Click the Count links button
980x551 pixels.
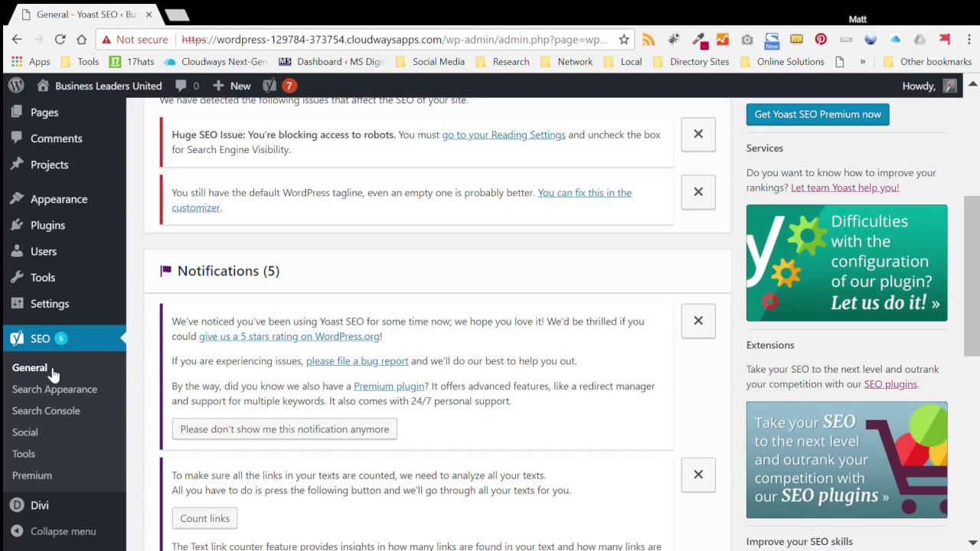pyautogui.click(x=204, y=518)
